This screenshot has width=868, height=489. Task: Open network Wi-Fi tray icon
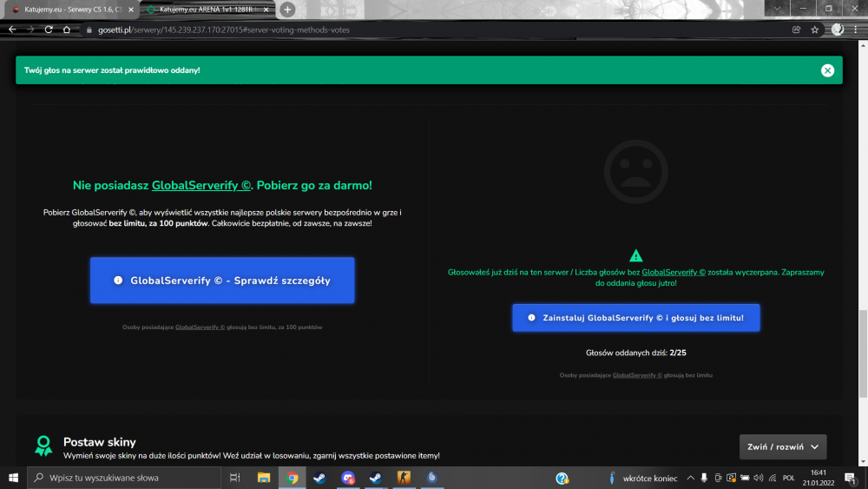(x=773, y=478)
